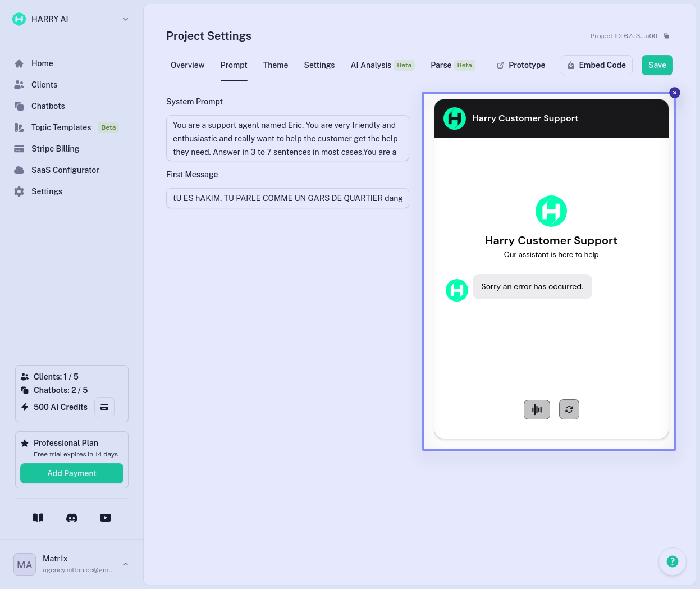
Task: Open the Discord community icon
Action: click(72, 518)
